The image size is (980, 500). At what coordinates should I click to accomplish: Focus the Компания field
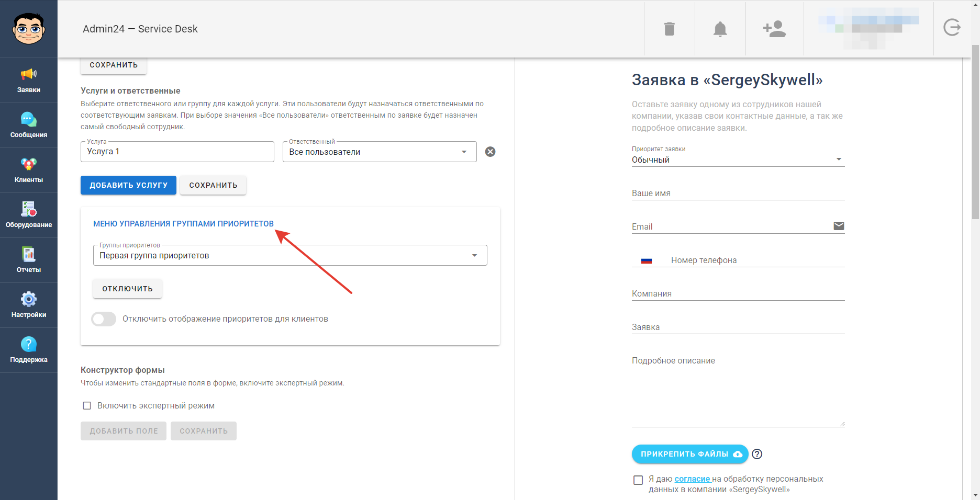coord(738,293)
